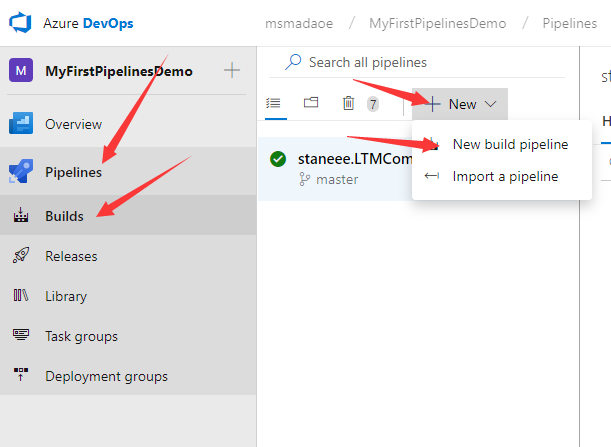Choose New build pipeline menu item
The height and width of the screenshot is (447, 611).
[502, 145]
